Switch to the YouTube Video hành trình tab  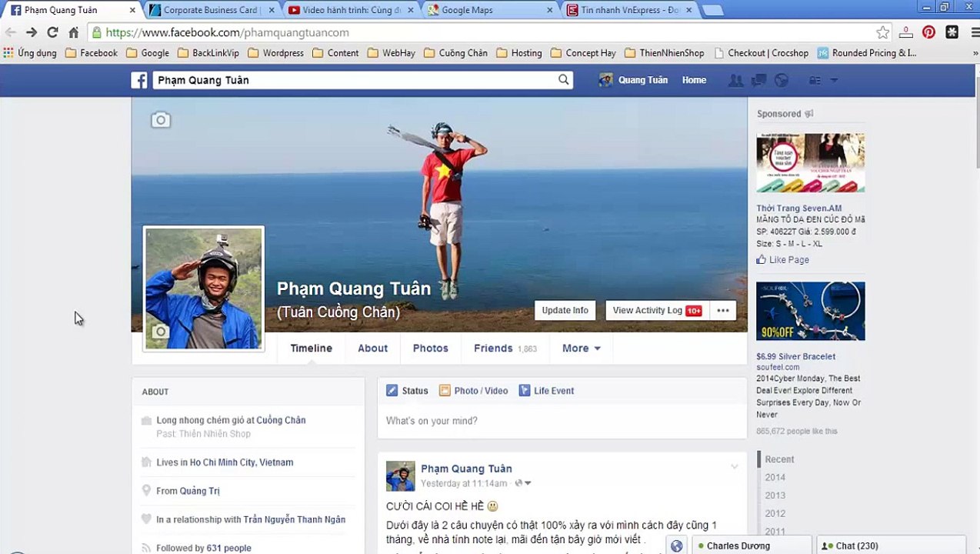point(350,10)
